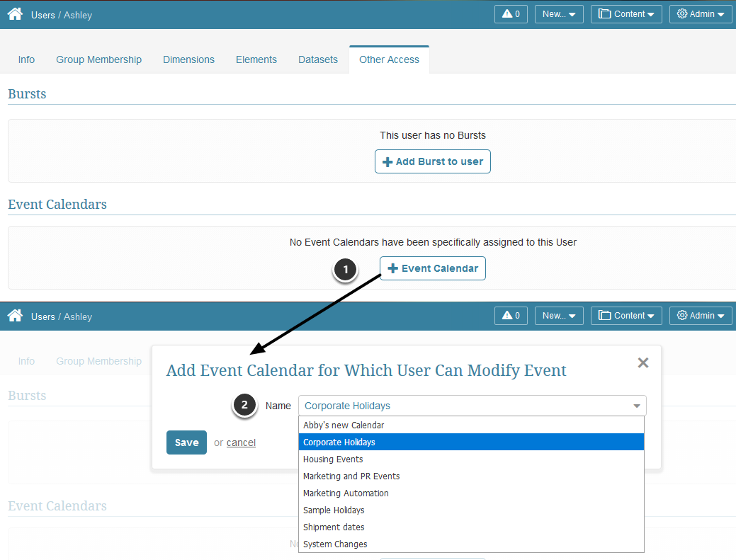Expand the Content dropdown in top header
736x560 pixels.
(x=625, y=14)
